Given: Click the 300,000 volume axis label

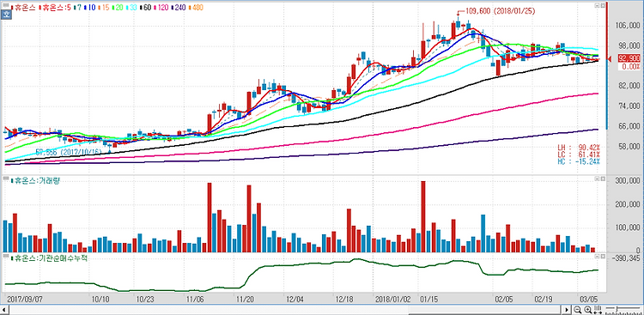Looking at the screenshot, I should (629, 181).
